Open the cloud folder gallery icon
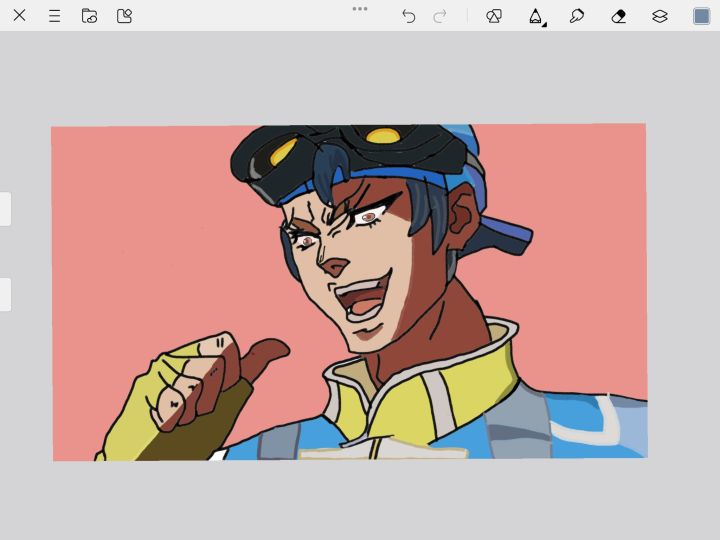The image size is (720, 540). tap(89, 16)
